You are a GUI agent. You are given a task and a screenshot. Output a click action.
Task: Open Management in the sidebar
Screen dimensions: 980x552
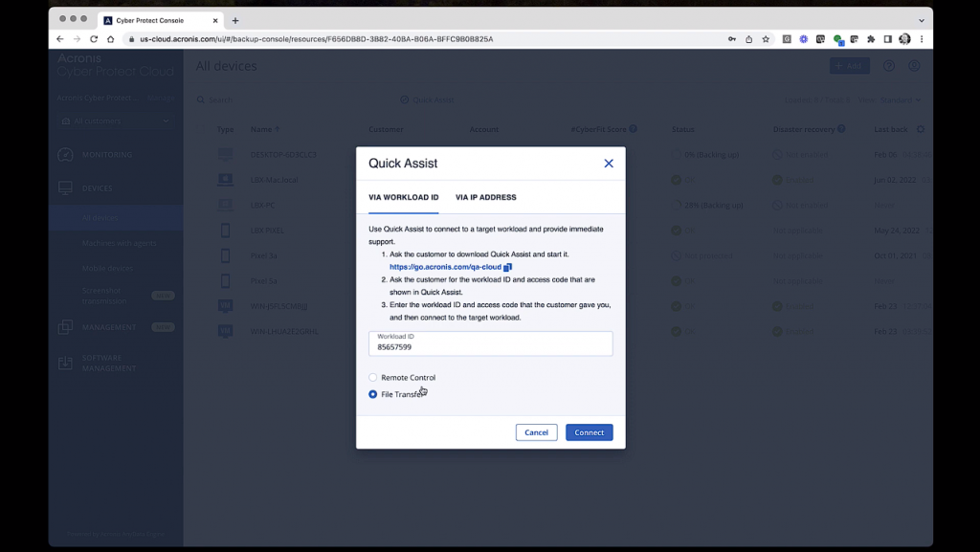pyautogui.click(x=109, y=327)
